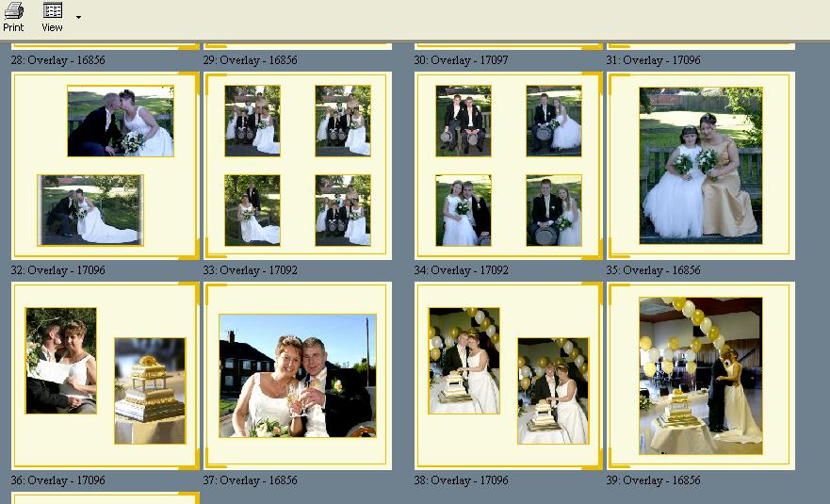Select album page 34 cake cutting pair
The height and width of the screenshot is (504, 830).
click(509, 376)
